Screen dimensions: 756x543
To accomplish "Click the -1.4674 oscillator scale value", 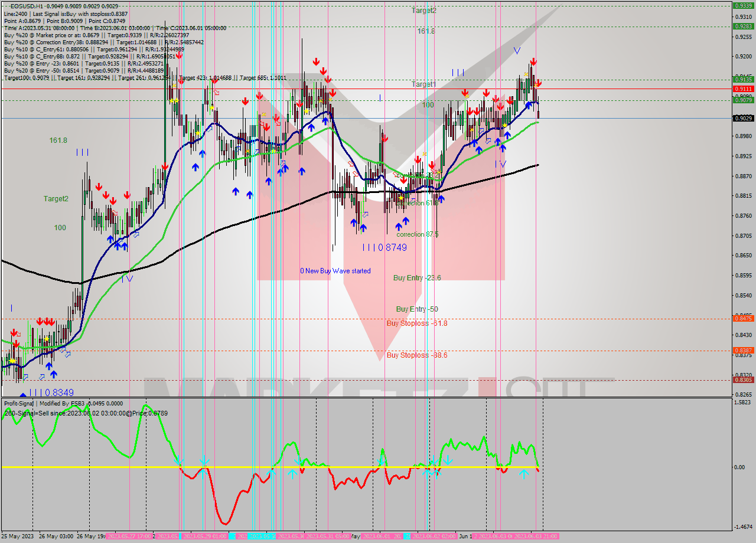I will tap(743, 526).
